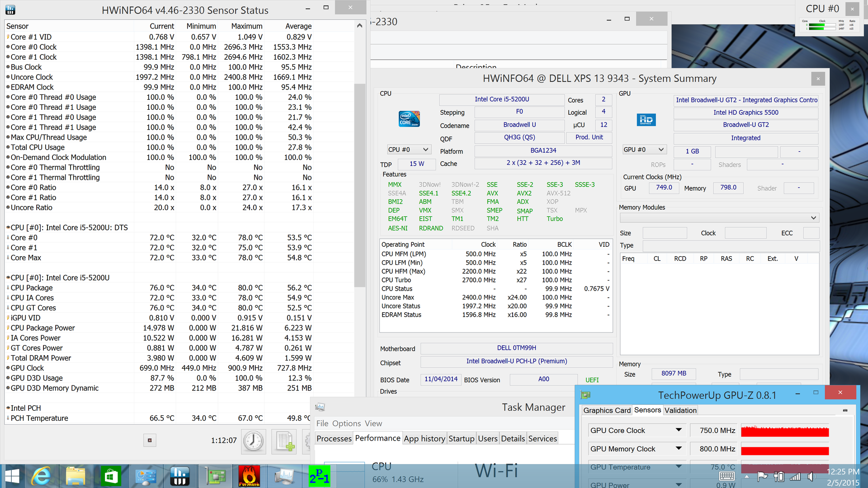Open Startup tab in Task Manager

click(461, 438)
